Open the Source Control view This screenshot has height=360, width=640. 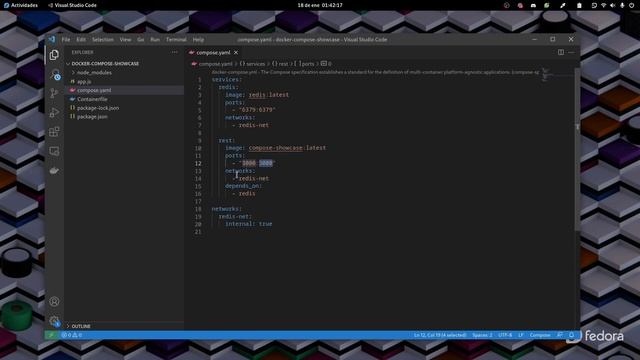point(54,93)
